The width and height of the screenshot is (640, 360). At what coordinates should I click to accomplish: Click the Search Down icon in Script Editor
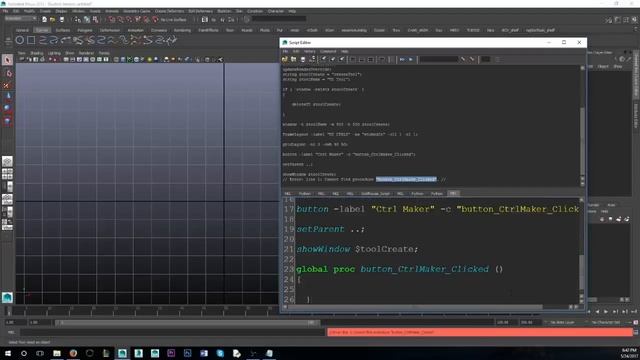(x=463, y=60)
